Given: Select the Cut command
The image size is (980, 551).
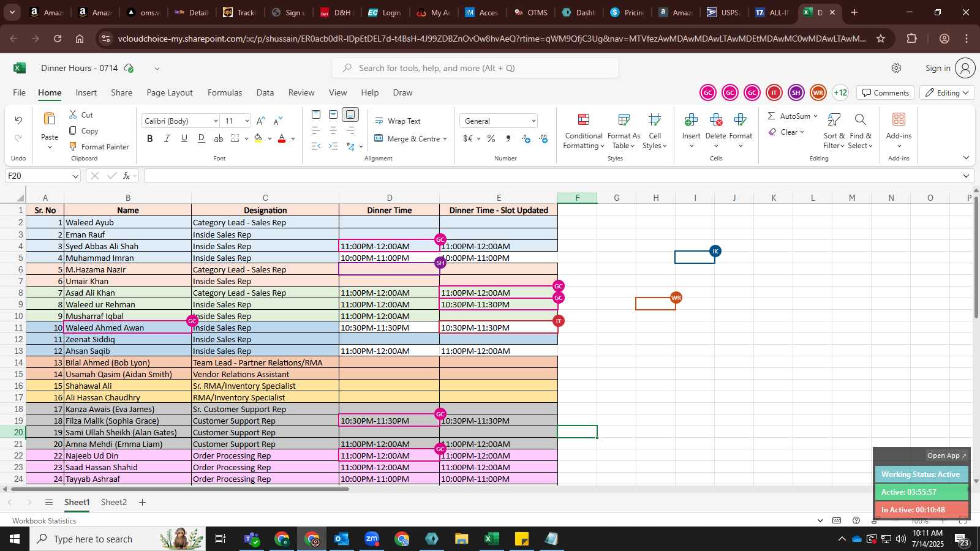Looking at the screenshot, I should pos(81,114).
